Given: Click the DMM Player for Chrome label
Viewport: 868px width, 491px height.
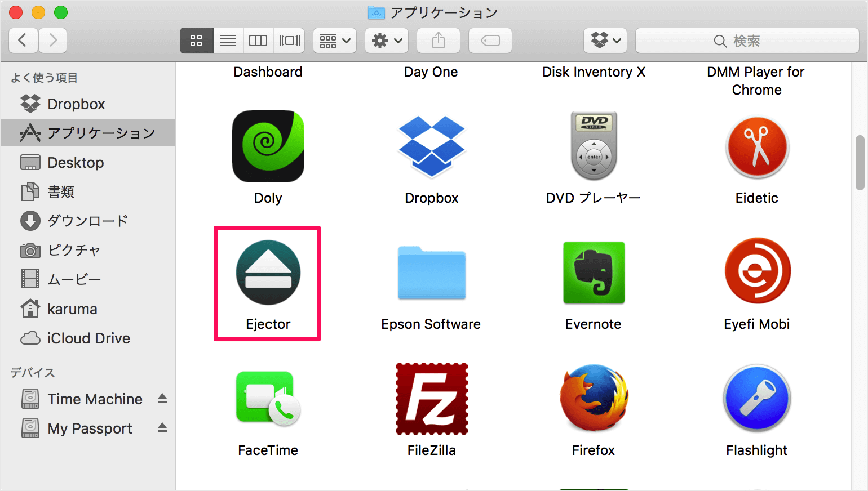Looking at the screenshot, I should pyautogui.click(x=756, y=81).
